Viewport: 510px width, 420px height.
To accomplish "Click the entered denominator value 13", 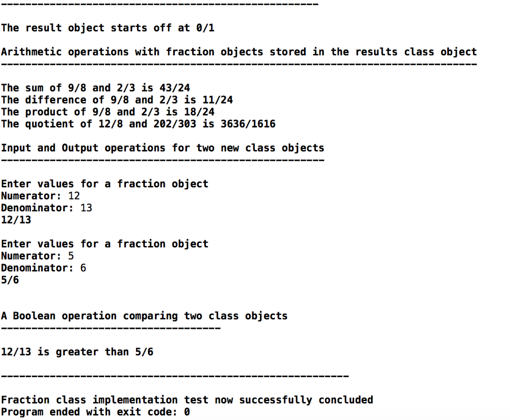I will pos(86,208).
